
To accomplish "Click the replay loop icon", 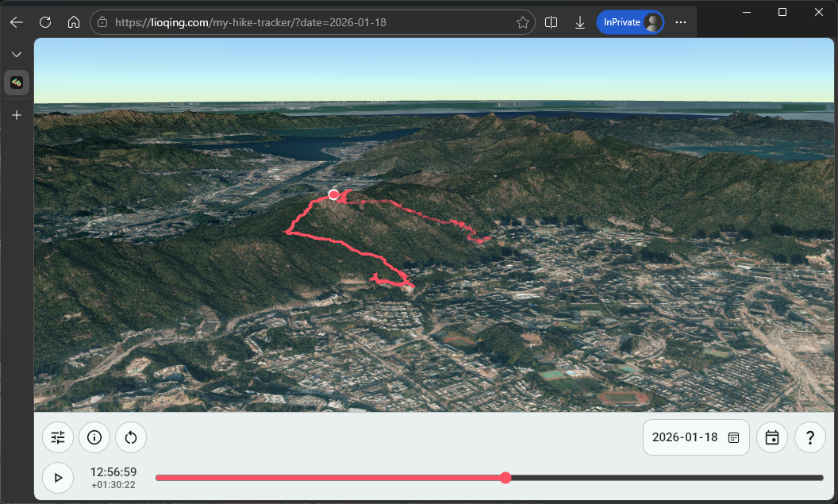I will click(x=130, y=437).
